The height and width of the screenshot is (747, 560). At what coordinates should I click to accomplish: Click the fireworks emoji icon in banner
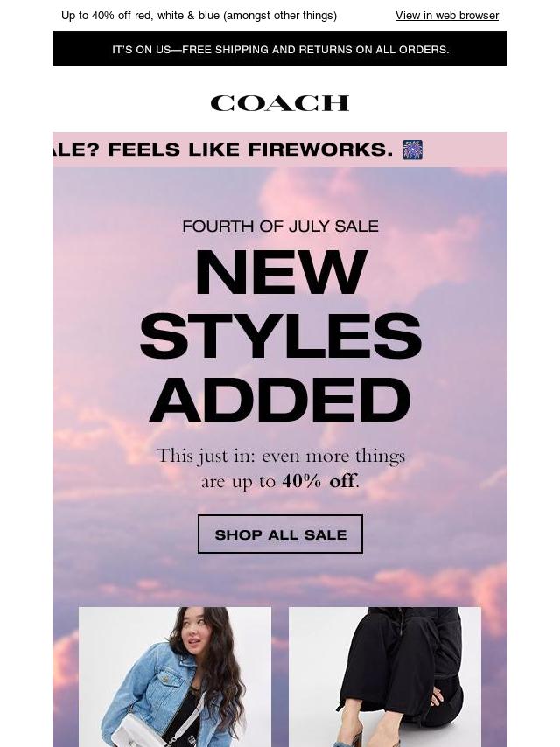tap(412, 150)
